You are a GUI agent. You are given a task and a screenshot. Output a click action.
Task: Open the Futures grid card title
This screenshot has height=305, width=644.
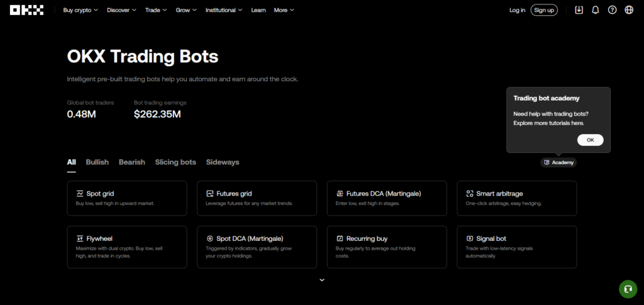tap(234, 193)
